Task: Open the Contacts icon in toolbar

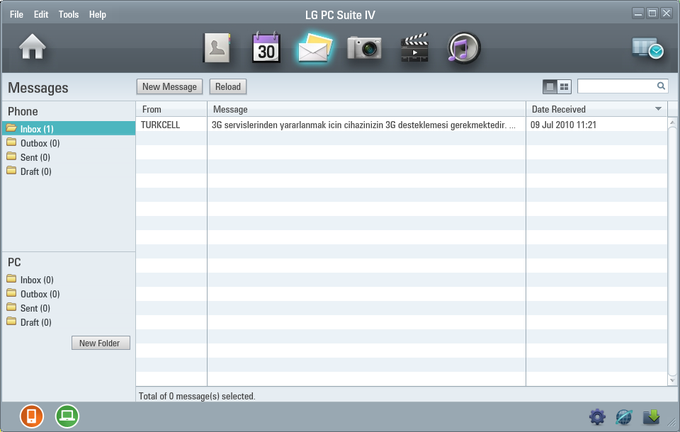Action: tap(217, 48)
